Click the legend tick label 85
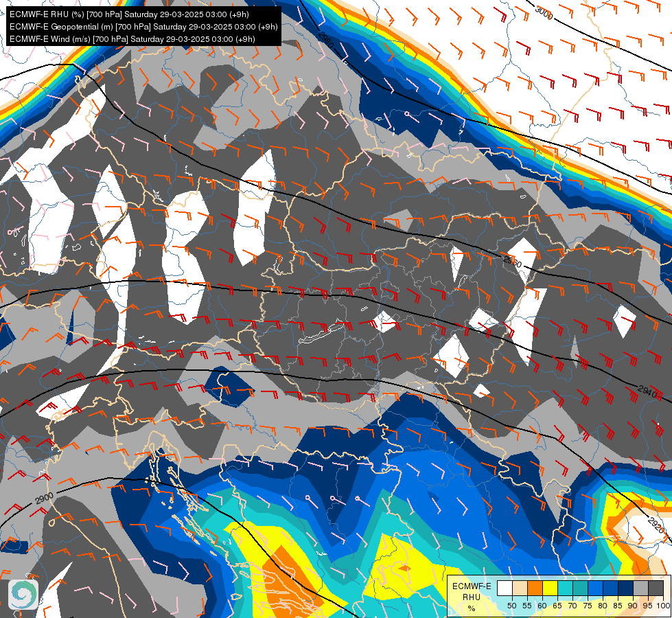Viewport: 672px width, 618px height. click(618, 606)
